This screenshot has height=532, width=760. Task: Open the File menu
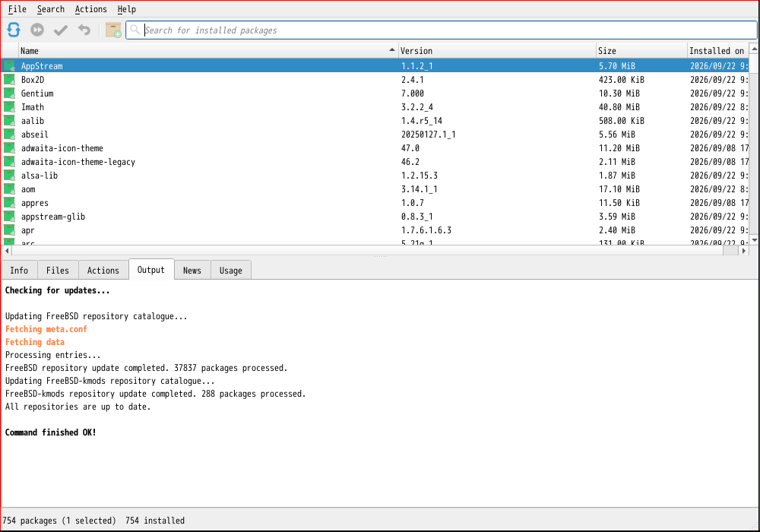tap(17, 9)
